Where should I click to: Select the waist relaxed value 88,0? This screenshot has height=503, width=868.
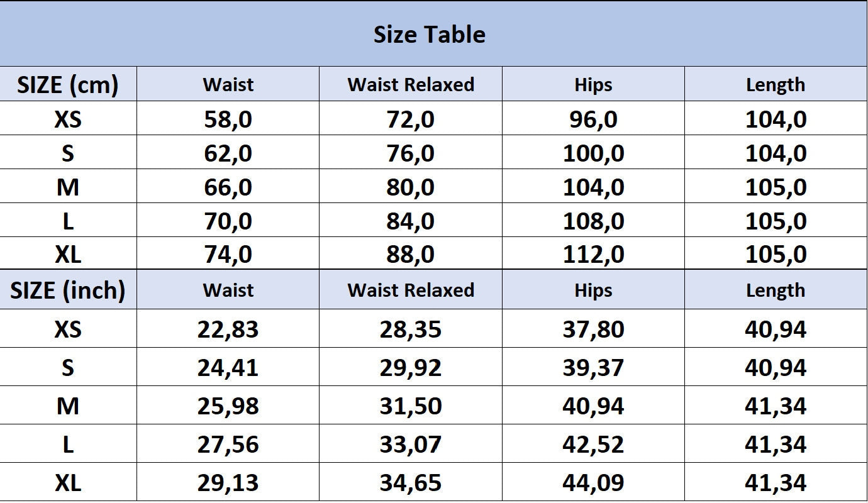click(411, 255)
